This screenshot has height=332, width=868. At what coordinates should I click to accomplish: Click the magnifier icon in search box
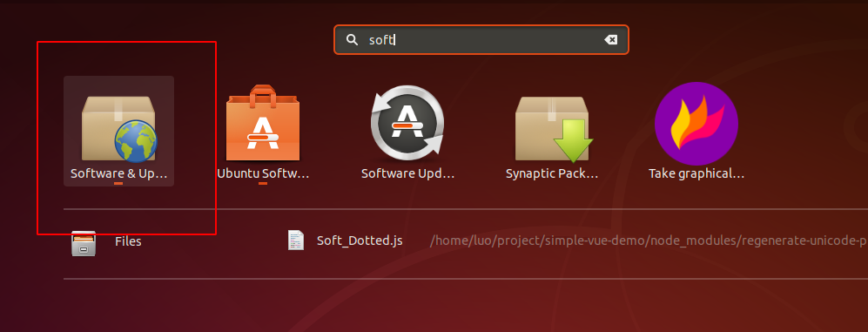[x=351, y=40]
